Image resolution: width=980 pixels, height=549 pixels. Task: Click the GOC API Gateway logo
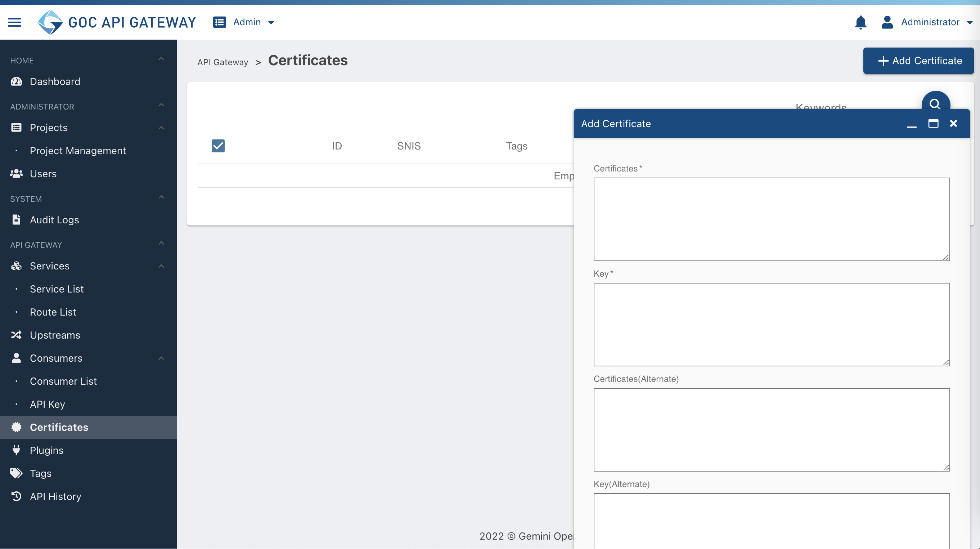coord(117,22)
